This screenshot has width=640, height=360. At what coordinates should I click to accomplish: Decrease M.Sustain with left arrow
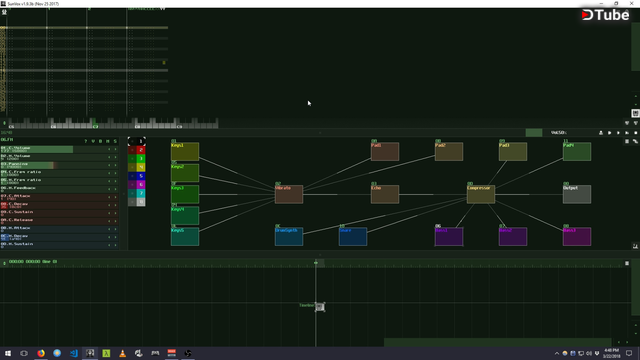(109, 245)
